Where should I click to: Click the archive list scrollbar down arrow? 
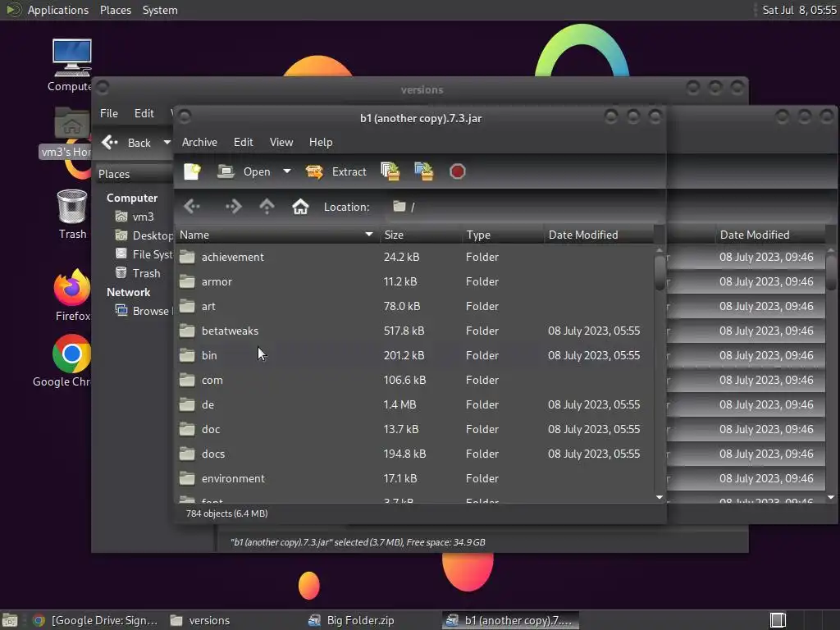pyautogui.click(x=660, y=498)
